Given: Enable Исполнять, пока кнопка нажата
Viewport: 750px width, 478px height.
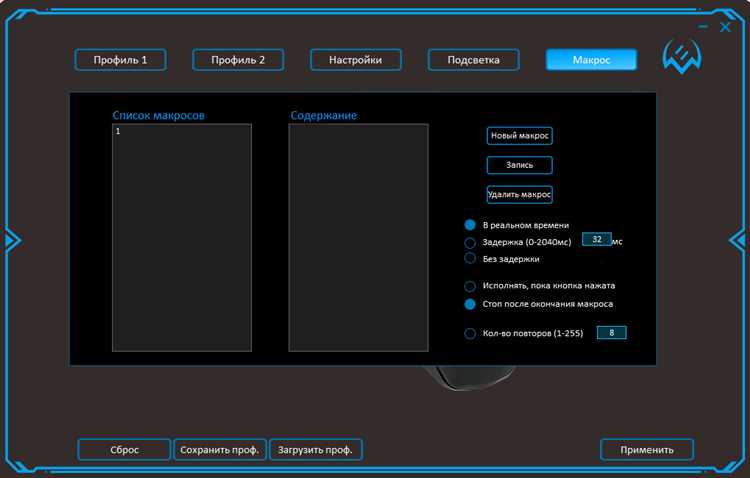Looking at the screenshot, I should click(x=470, y=286).
